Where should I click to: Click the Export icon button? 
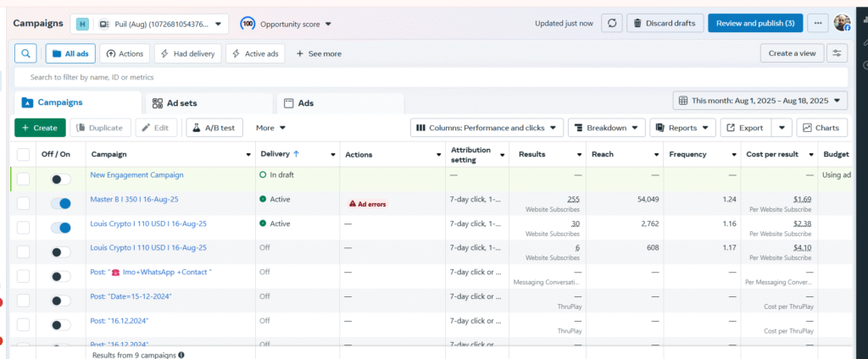click(x=744, y=128)
